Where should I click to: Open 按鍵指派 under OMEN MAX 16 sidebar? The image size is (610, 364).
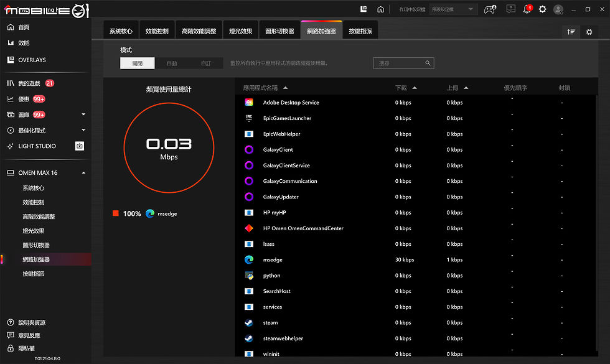34,274
